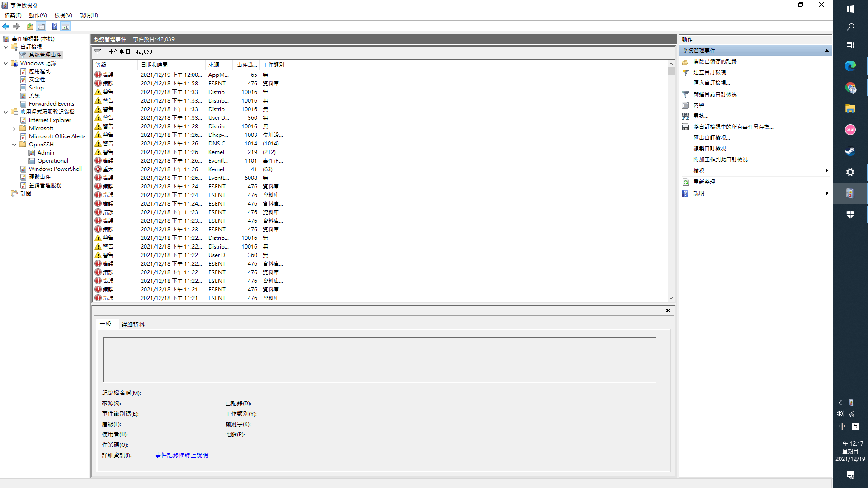868x488 pixels.
Task: Show hidden system tray icons
Action: tap(840, 403)
